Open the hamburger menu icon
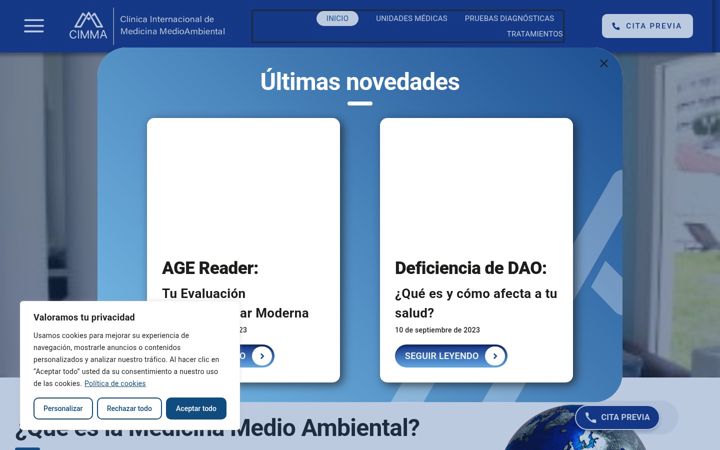This screenshot has width=720, height=450. (34, 26)
